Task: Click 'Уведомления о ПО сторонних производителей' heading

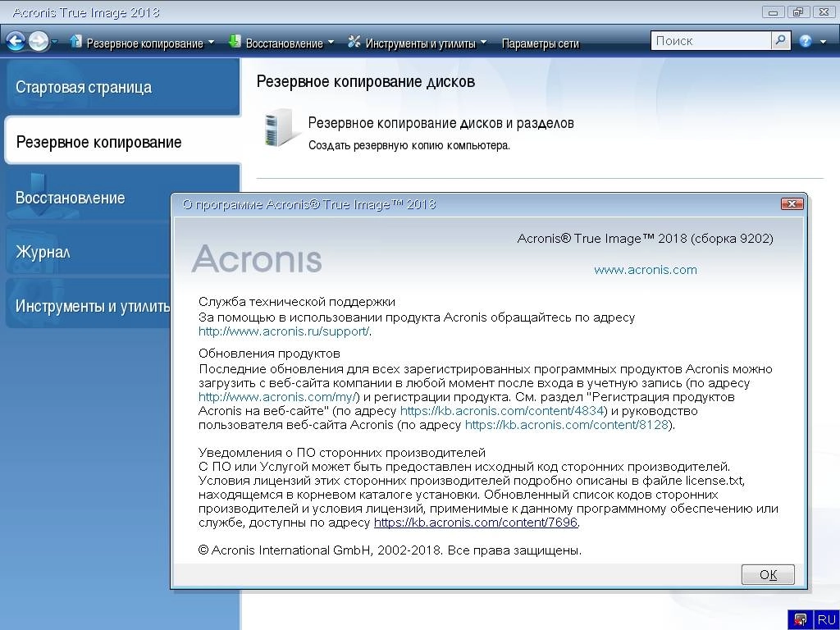Action: (342, 453)
